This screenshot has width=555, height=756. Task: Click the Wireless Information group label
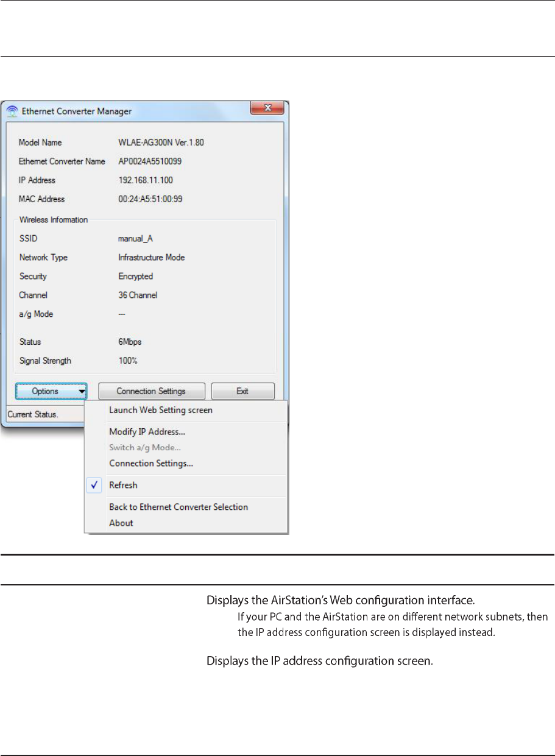[54, 220]
